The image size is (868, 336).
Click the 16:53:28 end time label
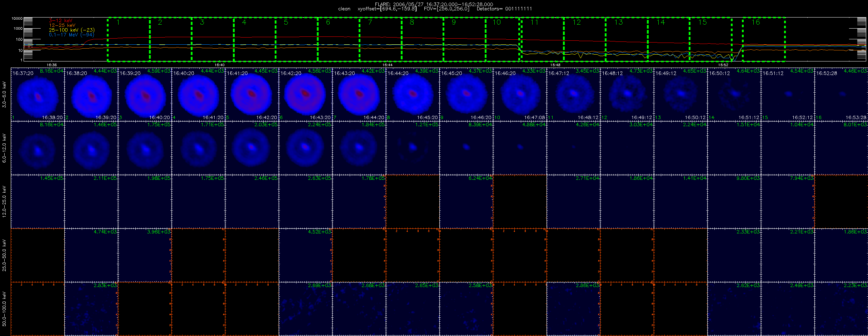[856, 117]
